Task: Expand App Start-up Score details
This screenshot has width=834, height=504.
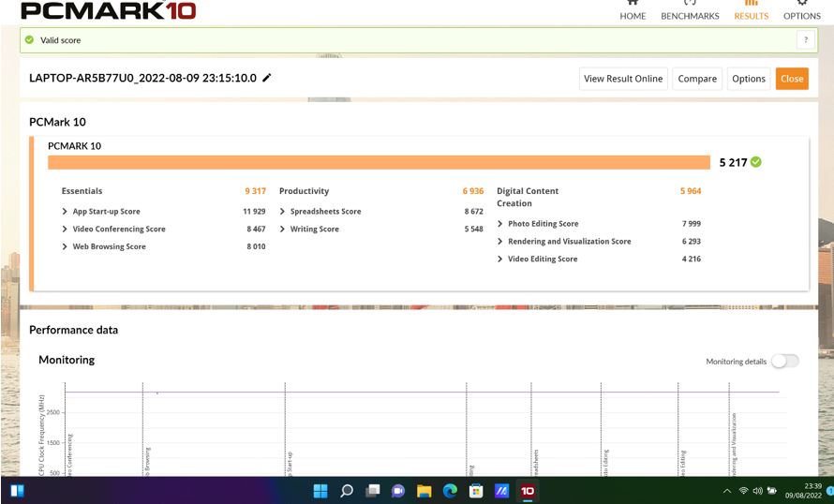Action: (x=65, y=212)
